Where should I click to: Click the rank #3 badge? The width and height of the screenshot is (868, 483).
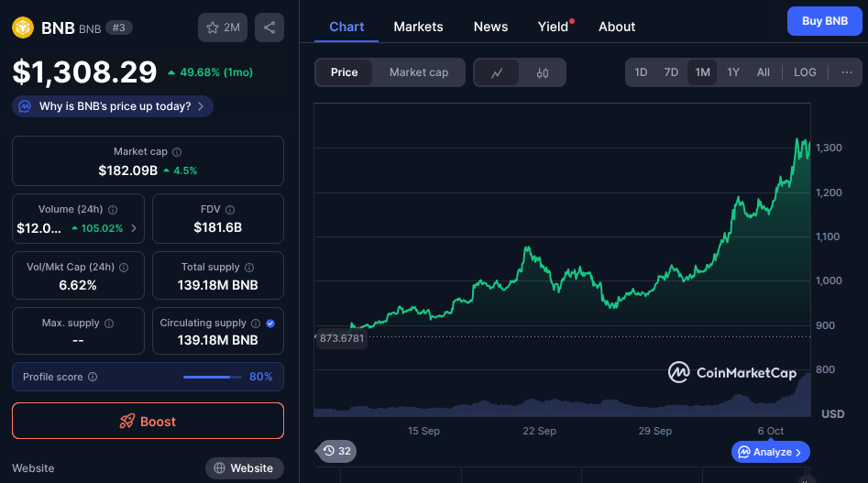click(x=119, y=27)
